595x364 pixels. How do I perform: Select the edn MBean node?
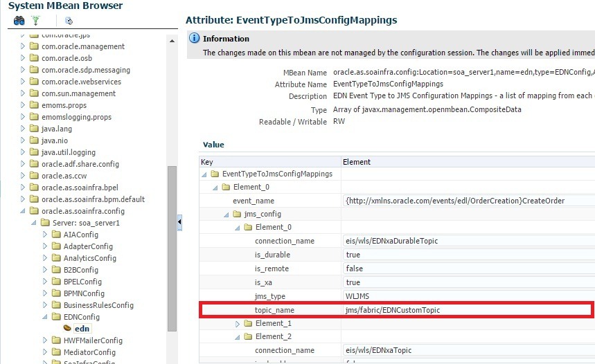point(82,329)
